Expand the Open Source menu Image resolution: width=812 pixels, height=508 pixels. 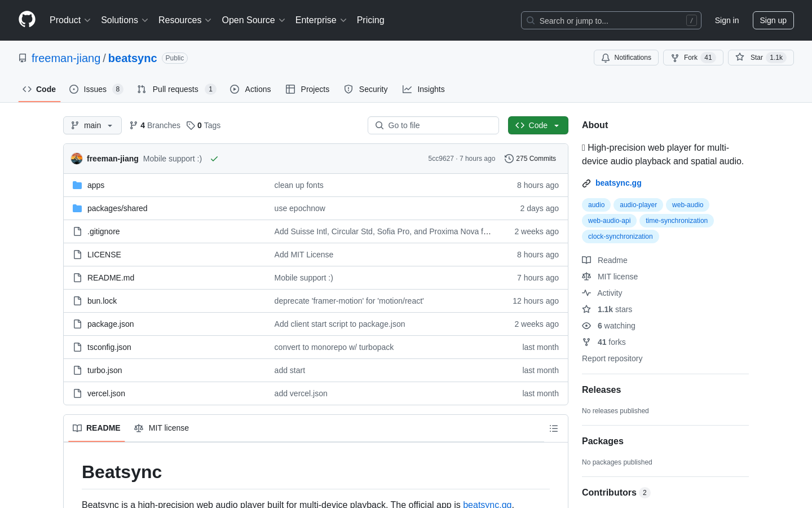coord(254,20)
